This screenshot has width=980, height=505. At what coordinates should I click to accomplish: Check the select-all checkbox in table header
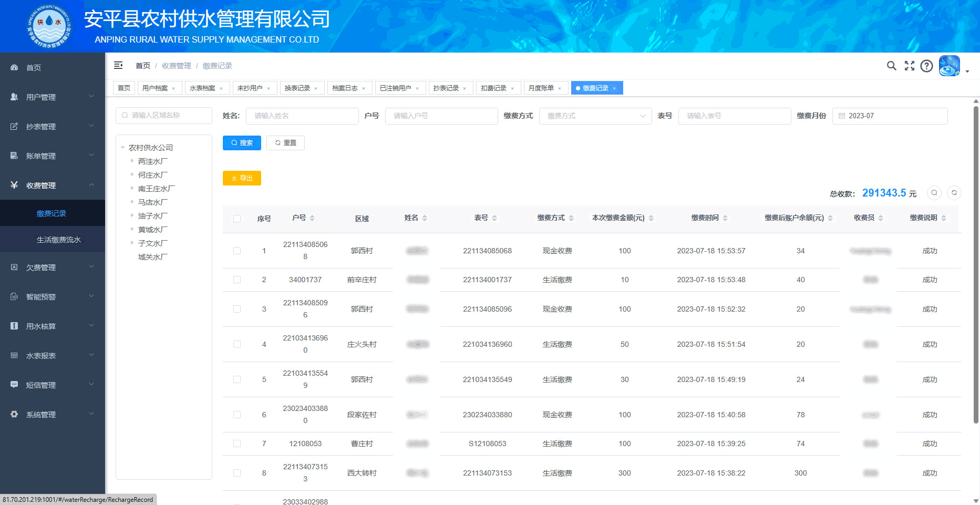(237, 219)
